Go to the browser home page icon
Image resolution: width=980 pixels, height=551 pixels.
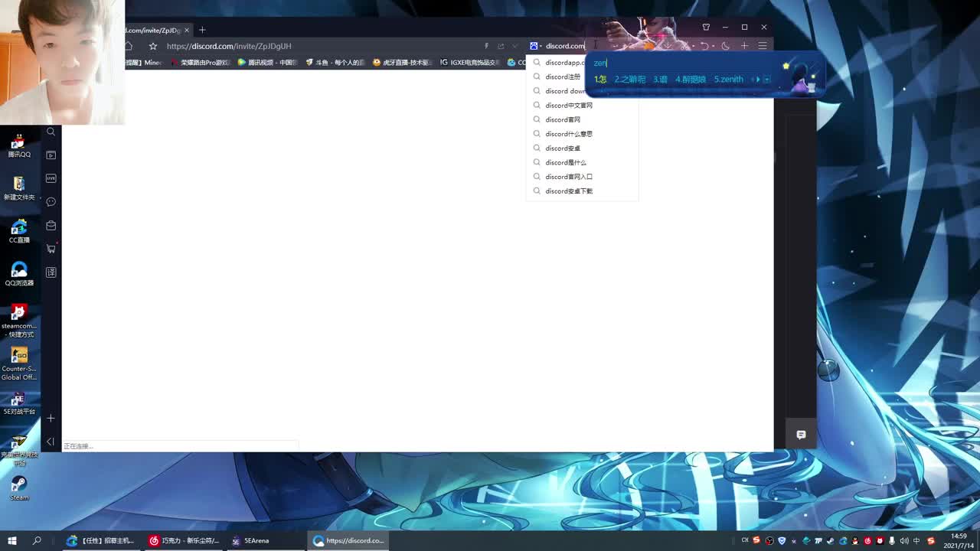pos(129,46)
